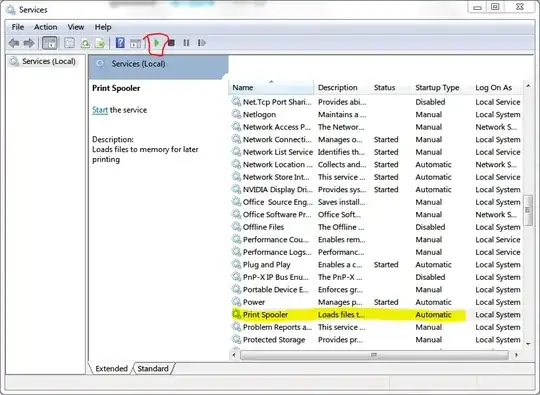Image resolution: width=540 pixels, height=395 pixels.
Task: Click the Properties toolbar icon
Action: coord(69,43)
